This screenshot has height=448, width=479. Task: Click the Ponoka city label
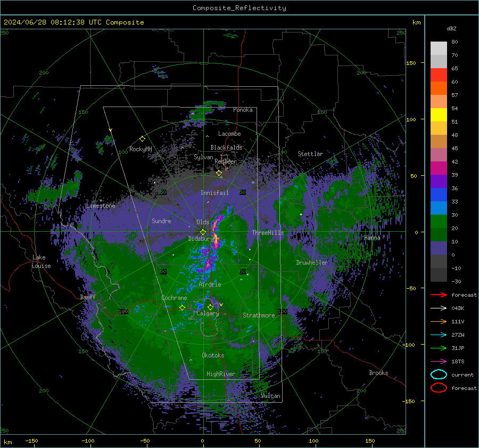tap(243, 110)
